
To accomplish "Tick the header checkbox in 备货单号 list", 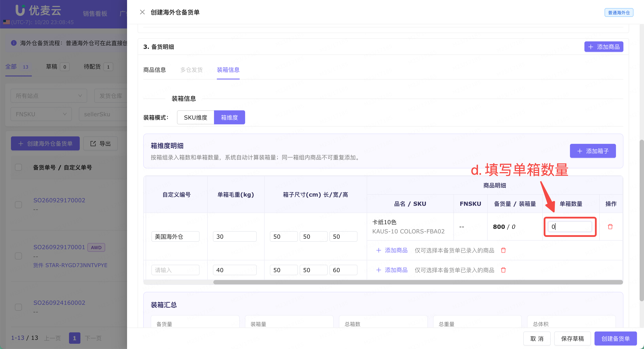I will click(x=18, y=167).
